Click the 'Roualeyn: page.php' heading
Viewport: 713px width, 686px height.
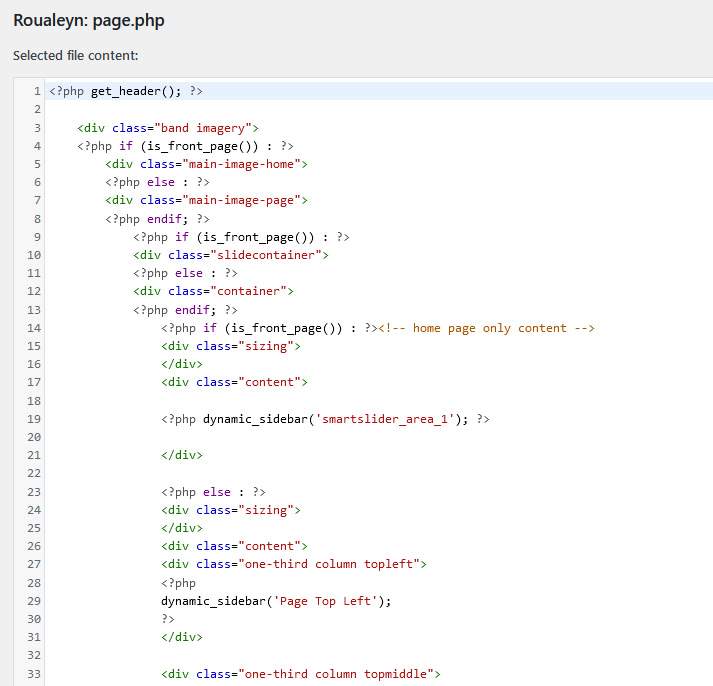[89, 20]
